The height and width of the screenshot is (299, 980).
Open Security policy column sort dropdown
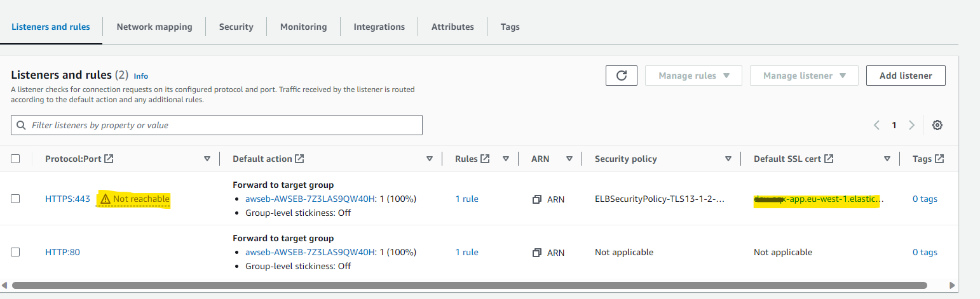pos(728,159)
